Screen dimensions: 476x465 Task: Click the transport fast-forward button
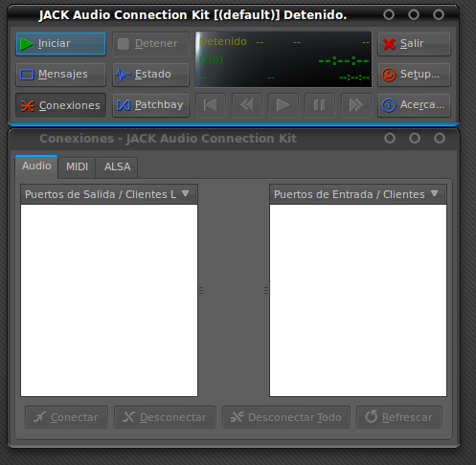(356, 105)
